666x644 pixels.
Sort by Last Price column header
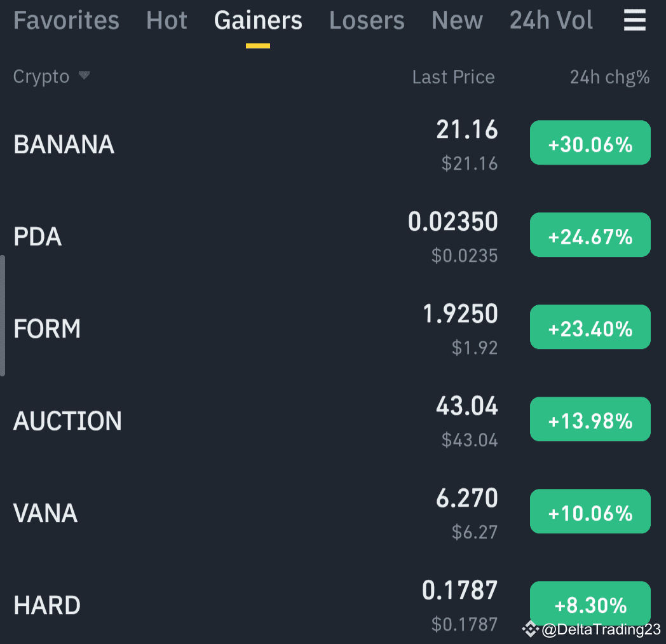pyautogui.click(x=454, y=78)
